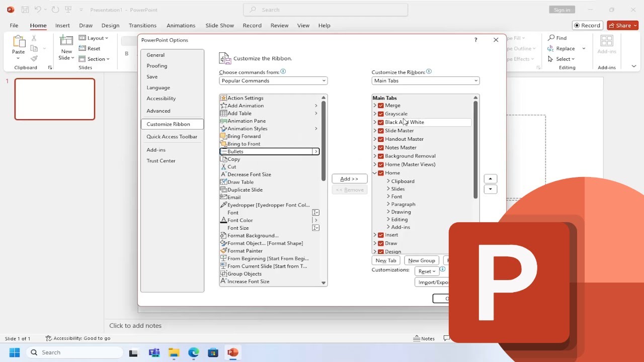The width and height of the screenshot is (644, 362).
Task: Open the Customize the Ribbon dropdown
Action: coord(426,81)
